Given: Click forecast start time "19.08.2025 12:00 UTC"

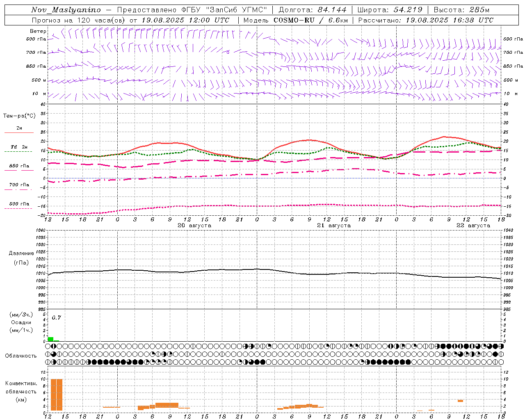Looking at the screenshot, I should click(x=186, y=20).
